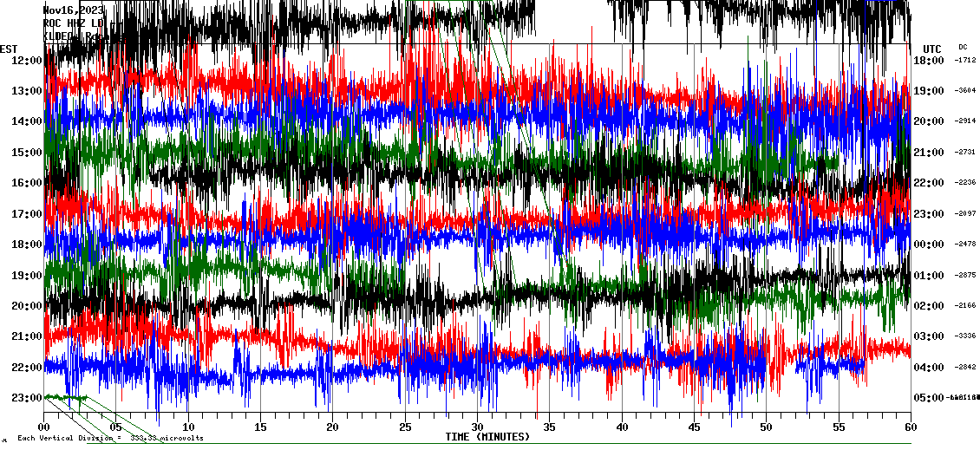Click the DC column header
Viewport: 980px width, 450px height.
click(x=963, y=47)
